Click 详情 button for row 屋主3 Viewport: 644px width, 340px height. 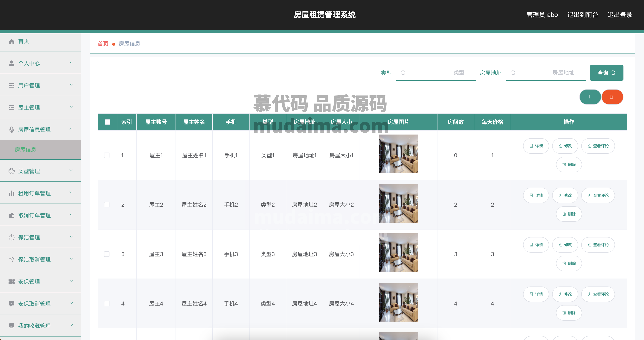click(x=536, y=245)
